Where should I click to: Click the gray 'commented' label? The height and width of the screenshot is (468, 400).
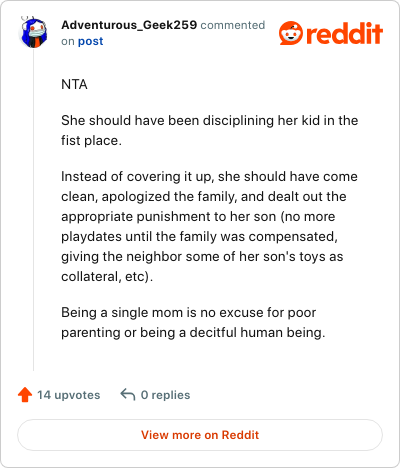pyautogui.click(x=233, y=25)
